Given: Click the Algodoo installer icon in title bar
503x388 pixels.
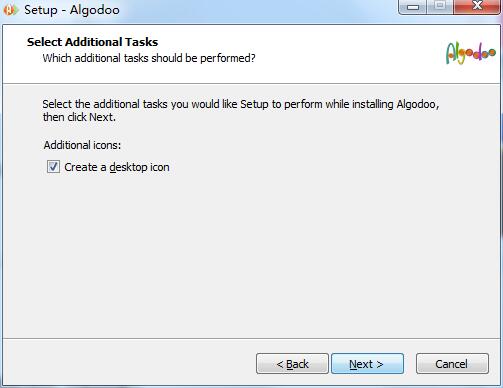Looking at the screenshot, I should (10, 10).
